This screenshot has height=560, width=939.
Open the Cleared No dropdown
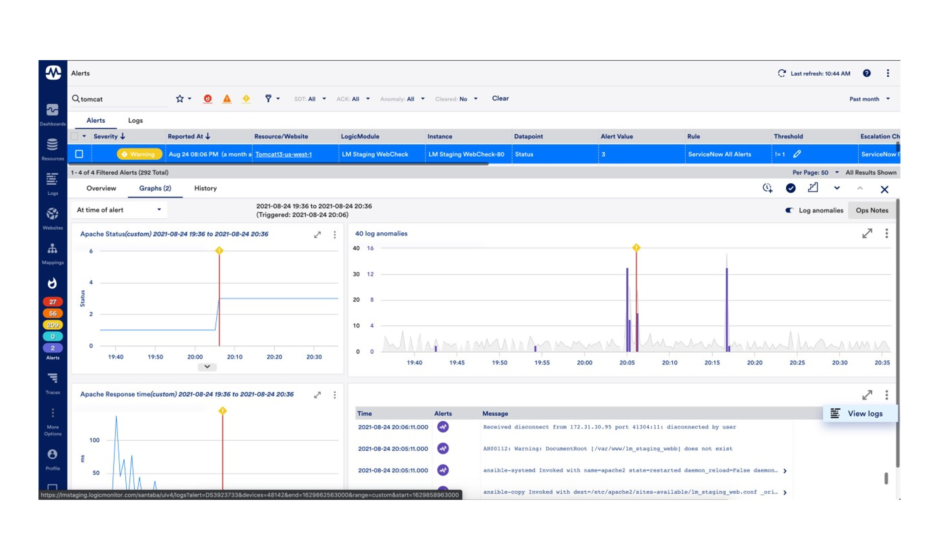pos(457,99)
